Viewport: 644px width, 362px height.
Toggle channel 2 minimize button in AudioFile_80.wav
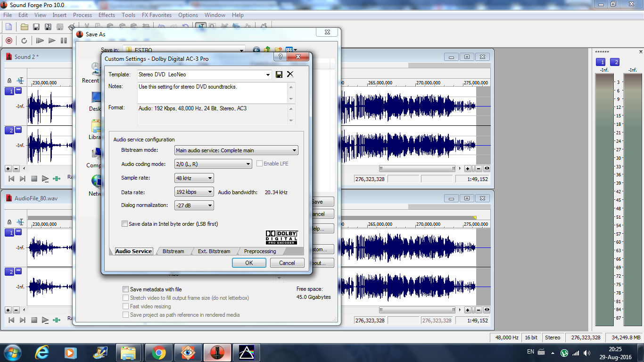18,271
